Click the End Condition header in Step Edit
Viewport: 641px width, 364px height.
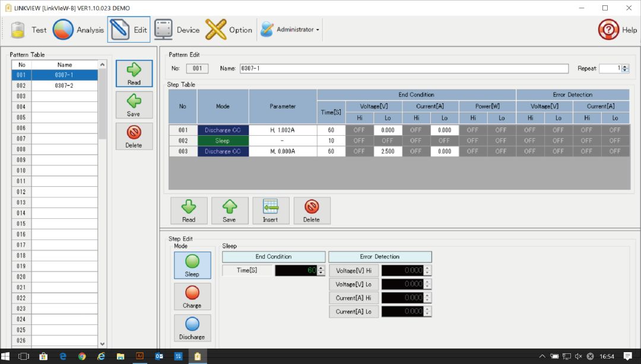pyautogui.click(x=274, y=257)
